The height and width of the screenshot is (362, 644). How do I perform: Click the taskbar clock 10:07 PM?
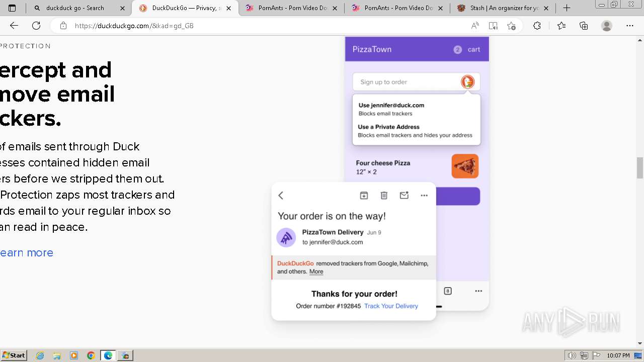[618, 355]
